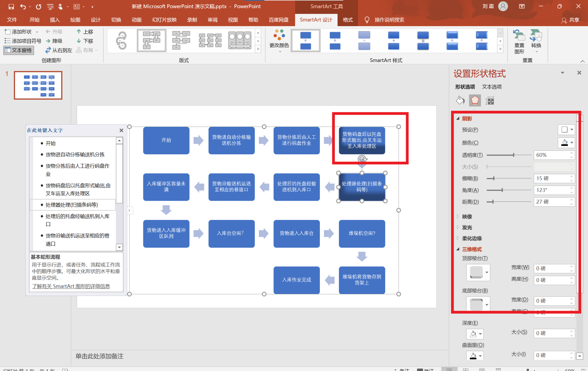Click the Share (共享) button

(570, 20)
